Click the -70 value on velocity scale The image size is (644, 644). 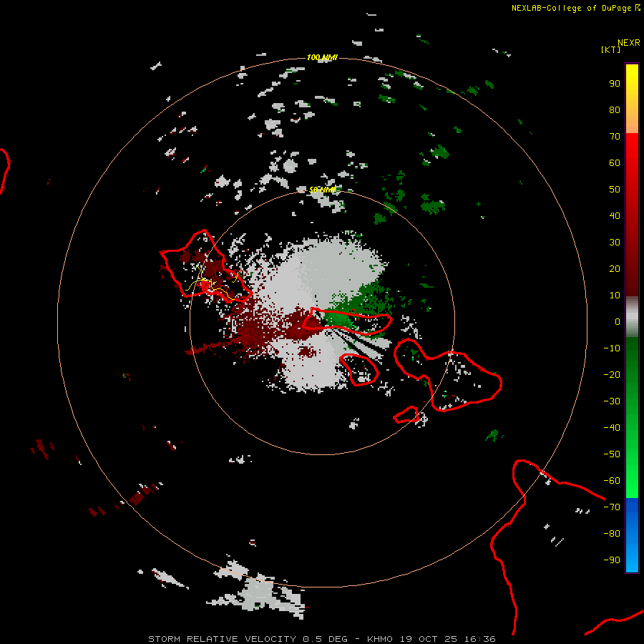click(x=612, y=507)
